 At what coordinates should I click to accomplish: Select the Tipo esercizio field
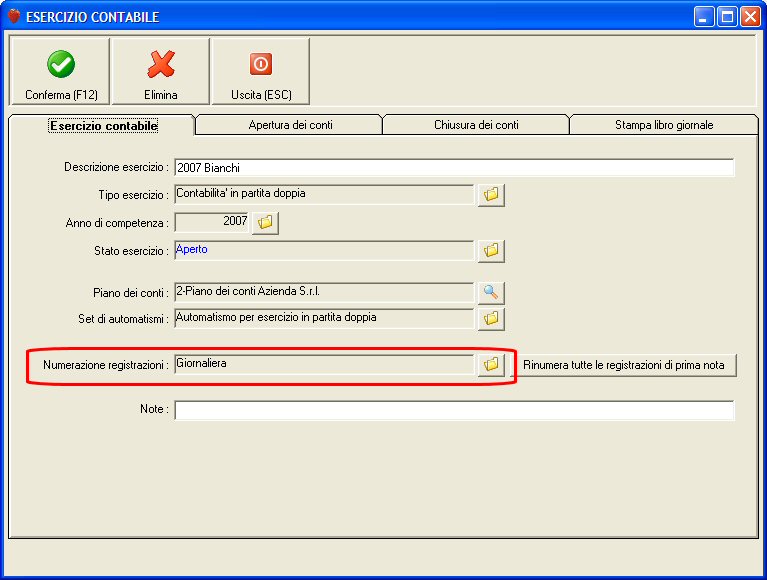[x=324, y=194]
